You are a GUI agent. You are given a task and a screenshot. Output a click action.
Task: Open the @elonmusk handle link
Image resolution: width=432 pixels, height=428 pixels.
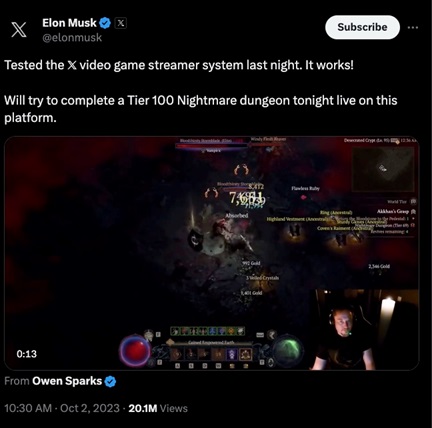(x=72, y=38)
